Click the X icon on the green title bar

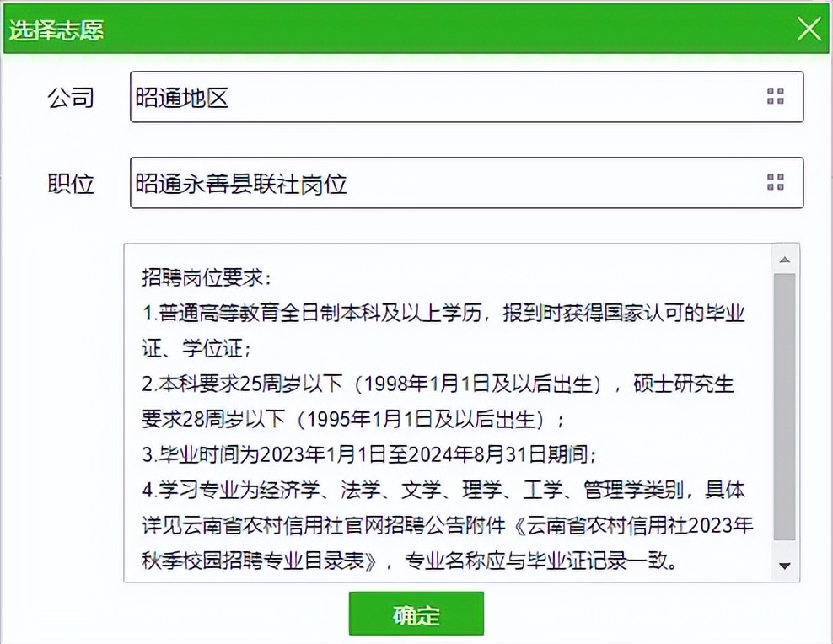coord(809,29)
